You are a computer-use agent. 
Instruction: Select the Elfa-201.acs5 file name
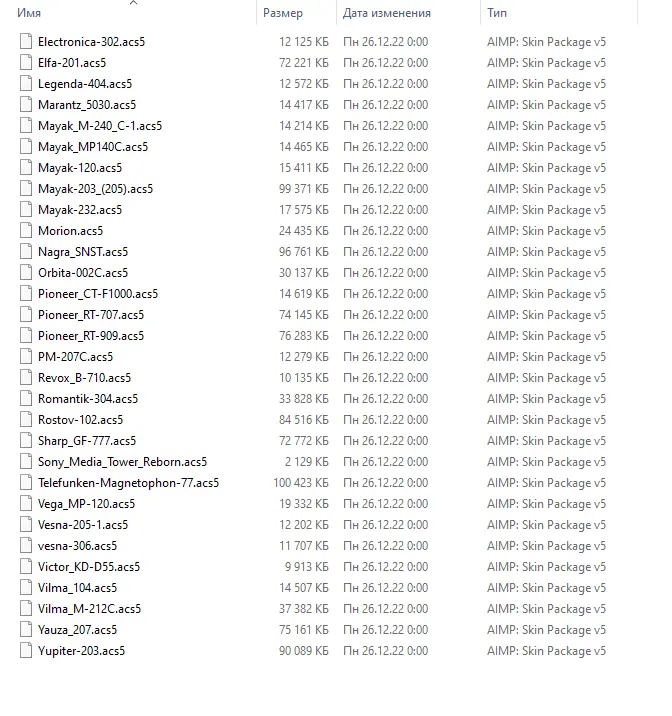tap(72, 63)
